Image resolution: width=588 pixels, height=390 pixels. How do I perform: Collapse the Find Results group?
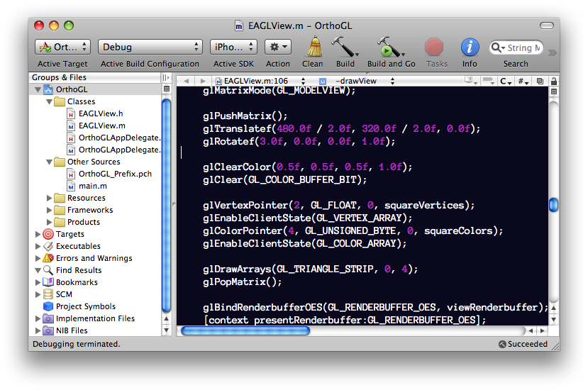coord(38,270)
